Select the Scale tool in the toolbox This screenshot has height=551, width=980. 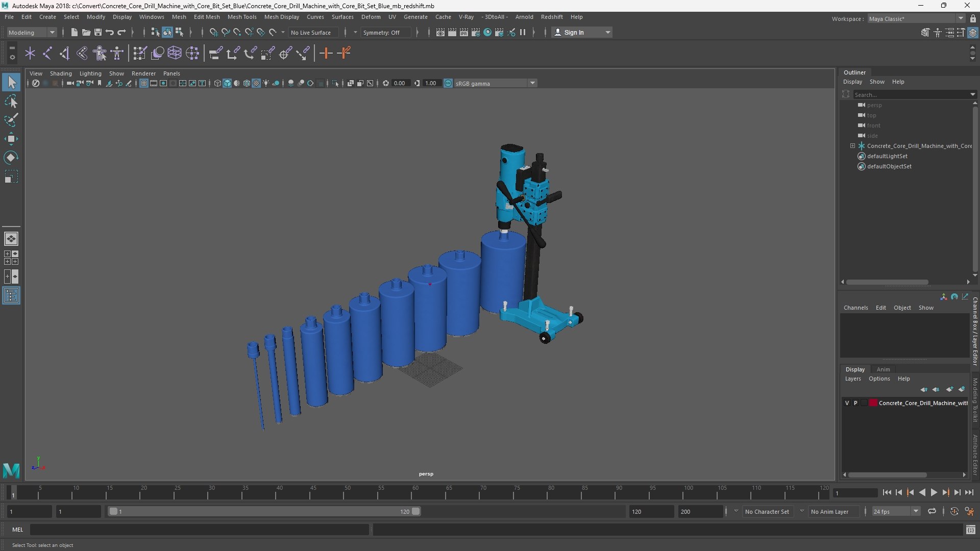pos(11,177)
